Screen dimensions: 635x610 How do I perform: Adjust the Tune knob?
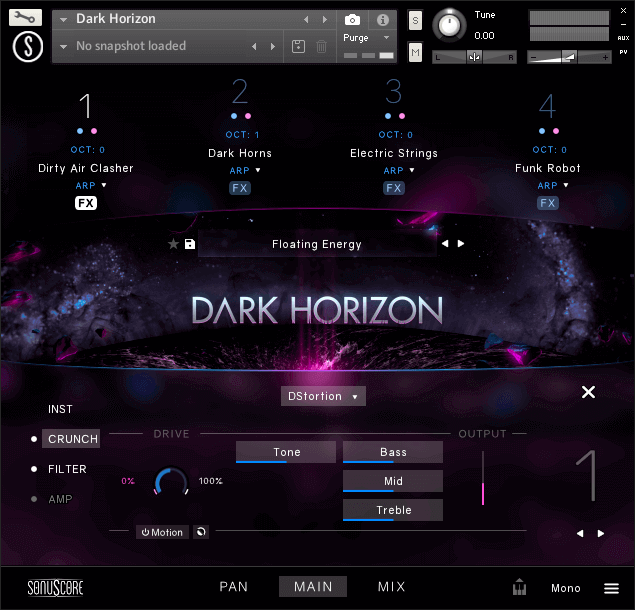[449, 25]
